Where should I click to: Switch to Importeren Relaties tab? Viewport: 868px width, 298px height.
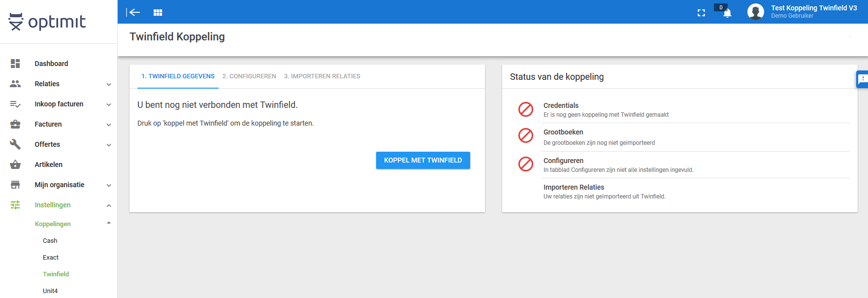click(x=322, y=76)
